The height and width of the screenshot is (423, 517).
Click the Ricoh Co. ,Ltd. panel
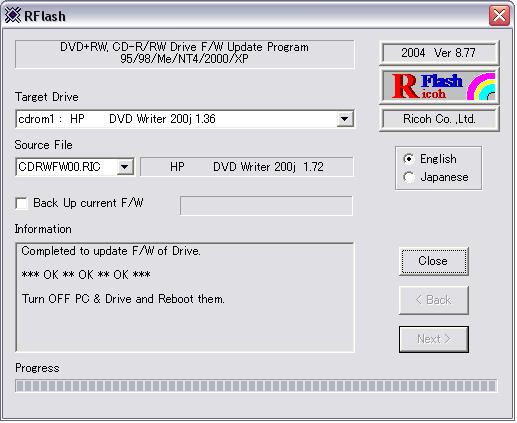pos(439,119)
